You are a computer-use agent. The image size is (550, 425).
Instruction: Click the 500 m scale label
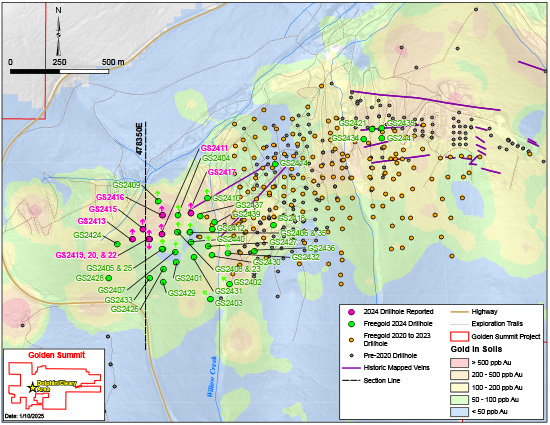[113, 62]
